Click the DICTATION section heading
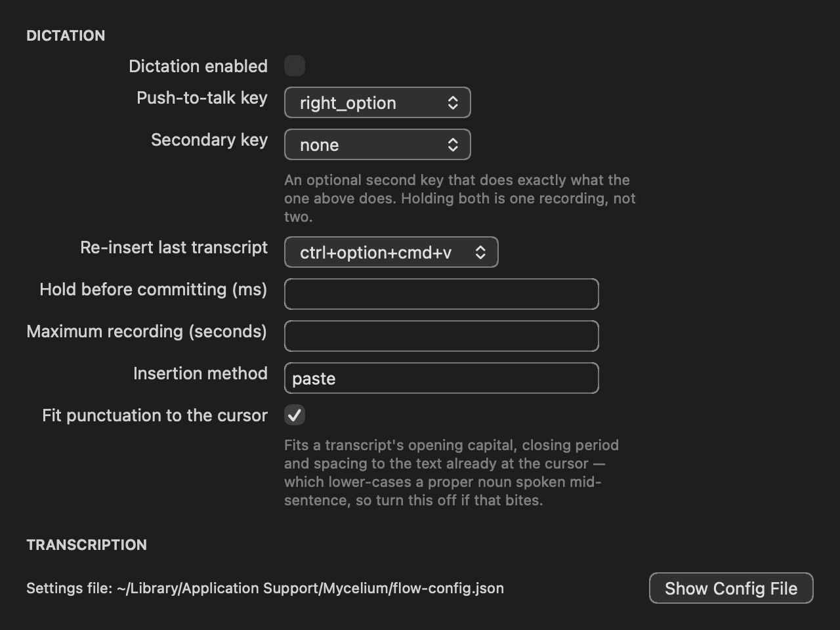This screenshot has height=630, width=840. click(x=66, y=35)
